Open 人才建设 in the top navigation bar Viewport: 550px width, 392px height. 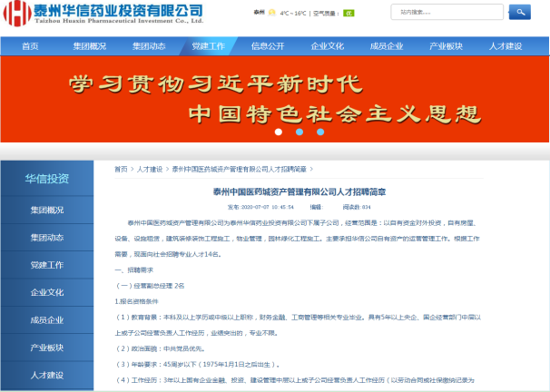point(504,45)
